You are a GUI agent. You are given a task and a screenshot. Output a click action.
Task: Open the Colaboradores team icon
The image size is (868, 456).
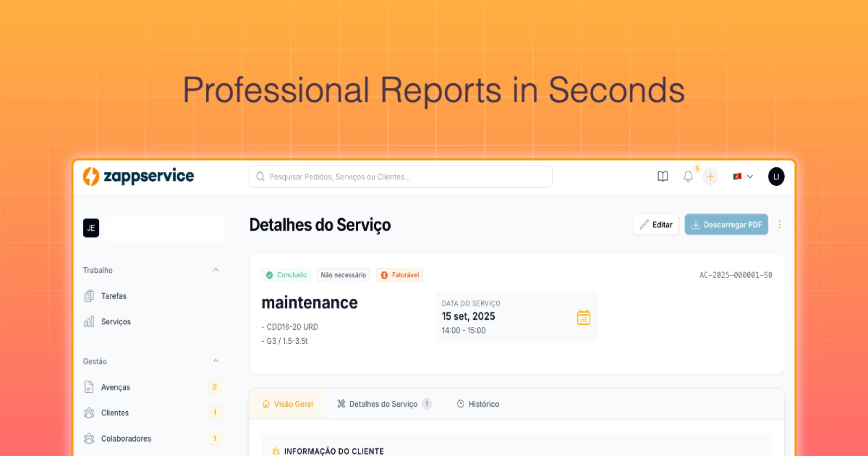click(x=89, y=438)
